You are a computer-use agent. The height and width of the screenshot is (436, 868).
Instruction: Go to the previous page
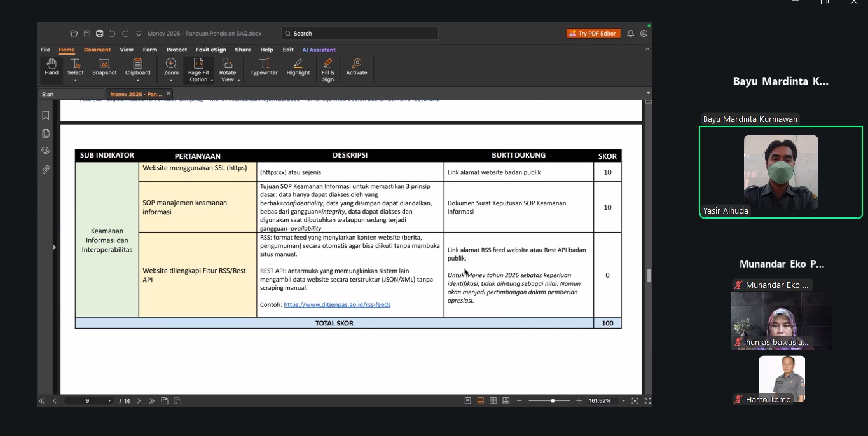[x=55, y=401]
